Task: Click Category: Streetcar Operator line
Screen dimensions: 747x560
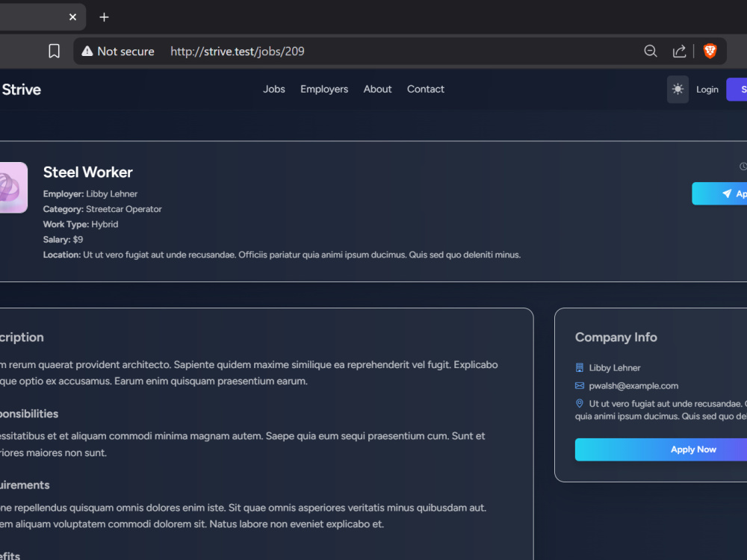Action: tap(102, 209)
